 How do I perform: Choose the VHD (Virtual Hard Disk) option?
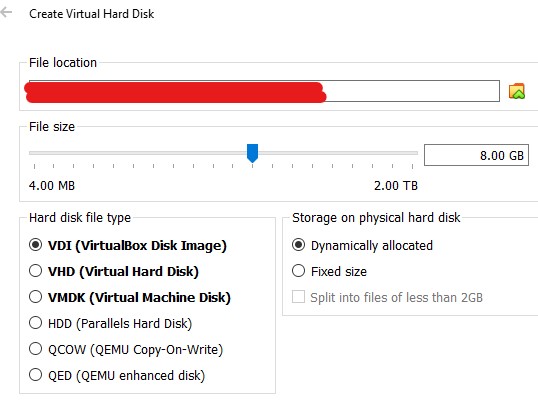(35, 271)
